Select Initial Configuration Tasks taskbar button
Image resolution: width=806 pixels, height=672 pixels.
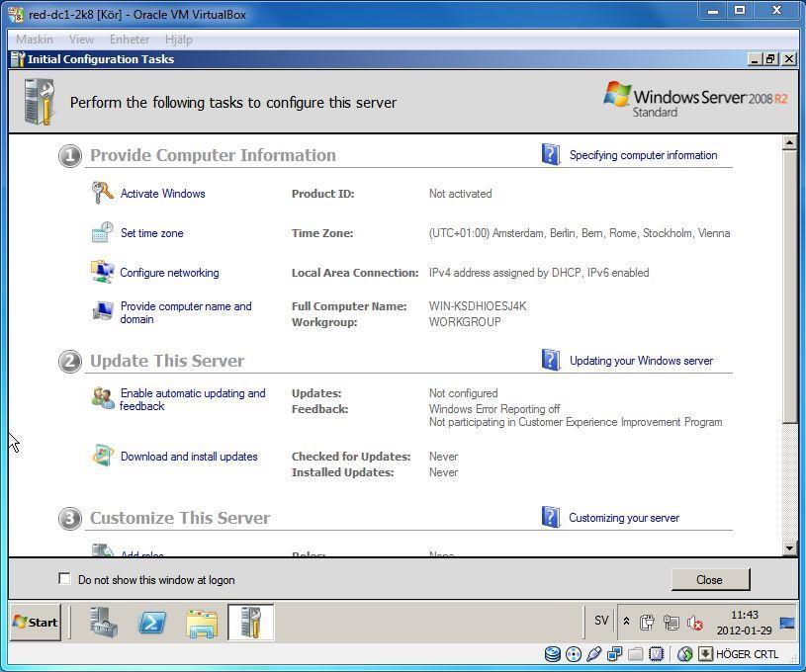point(251,623)
